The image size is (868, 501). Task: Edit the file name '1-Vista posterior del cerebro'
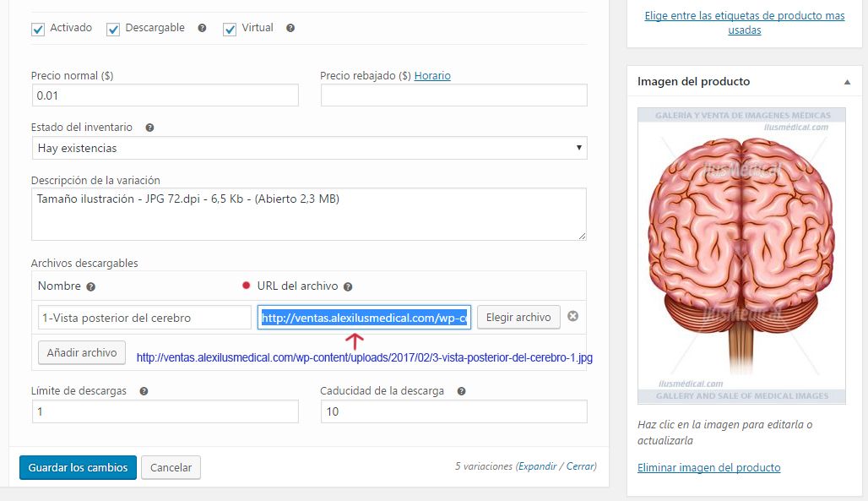point(144,318)
